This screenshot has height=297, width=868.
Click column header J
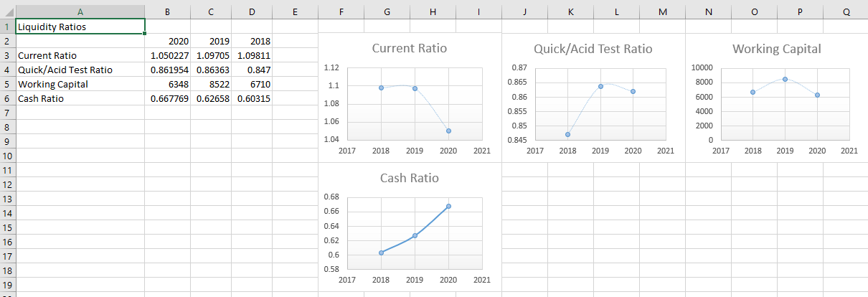(524, 11)
